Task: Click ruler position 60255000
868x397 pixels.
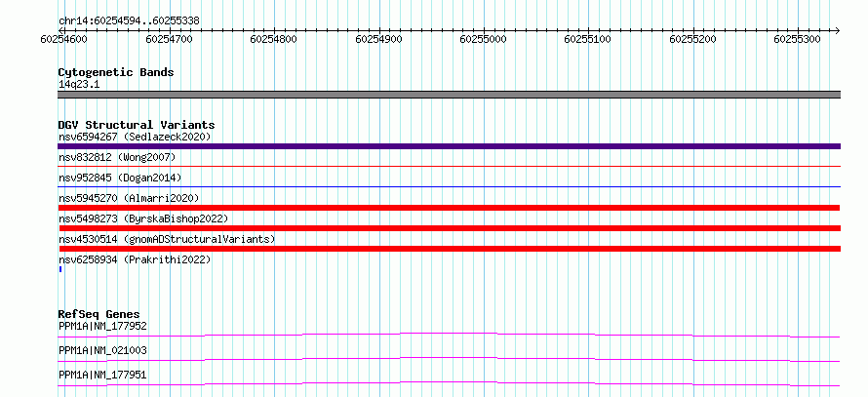Action: [x=484, y=39]
